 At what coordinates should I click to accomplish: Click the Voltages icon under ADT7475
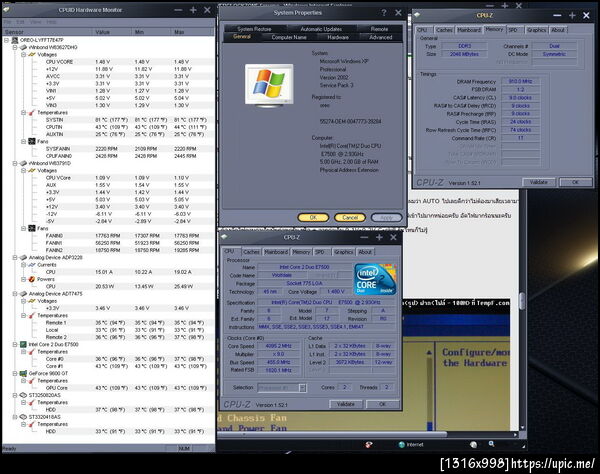coord(32,301)
